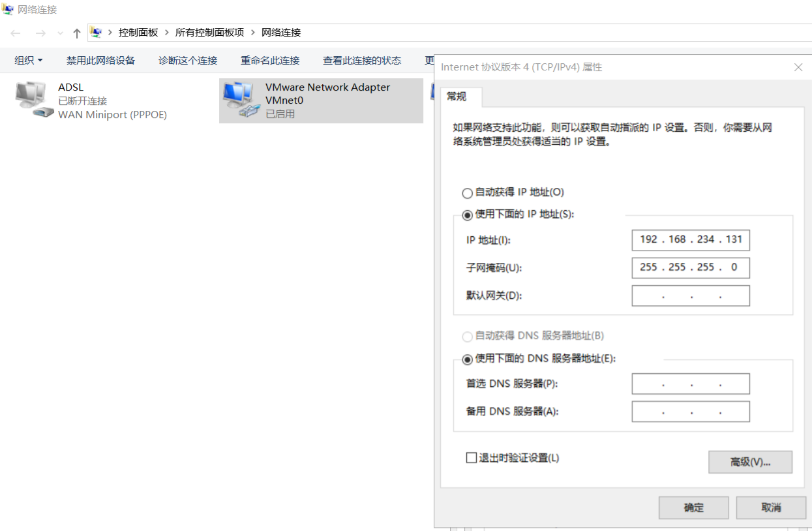Click the back navigation arrow
812x531 pixels.
pyautogui.click(x=16, y=33)
